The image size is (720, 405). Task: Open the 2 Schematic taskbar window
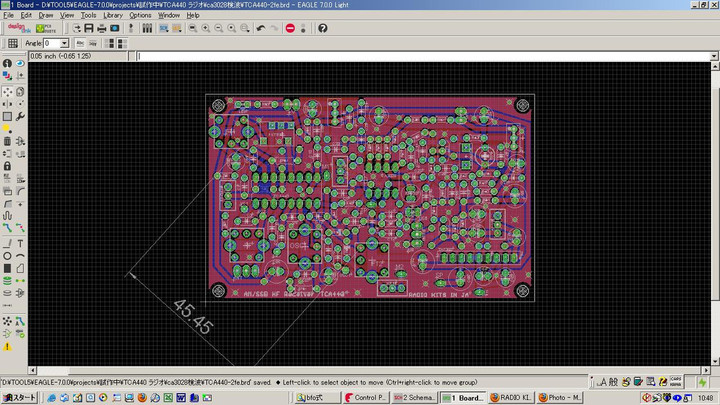pos(414,397)
